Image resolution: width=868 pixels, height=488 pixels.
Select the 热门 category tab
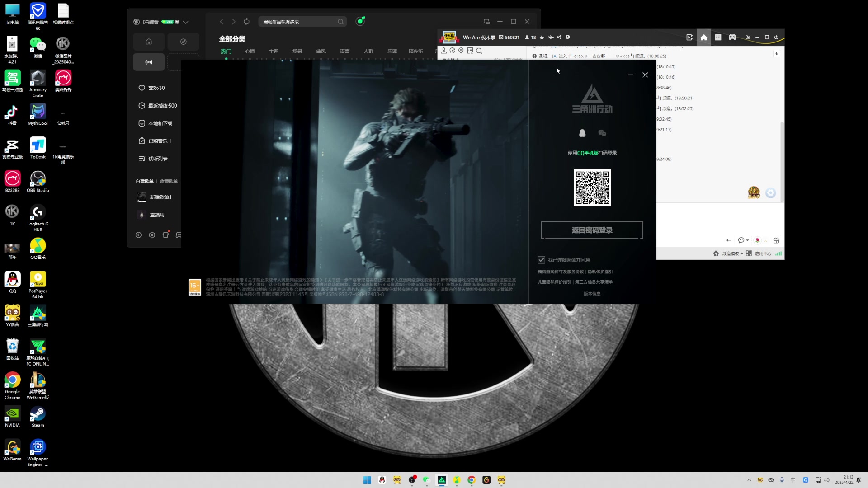pyautogui.click(x=226, y=51)
